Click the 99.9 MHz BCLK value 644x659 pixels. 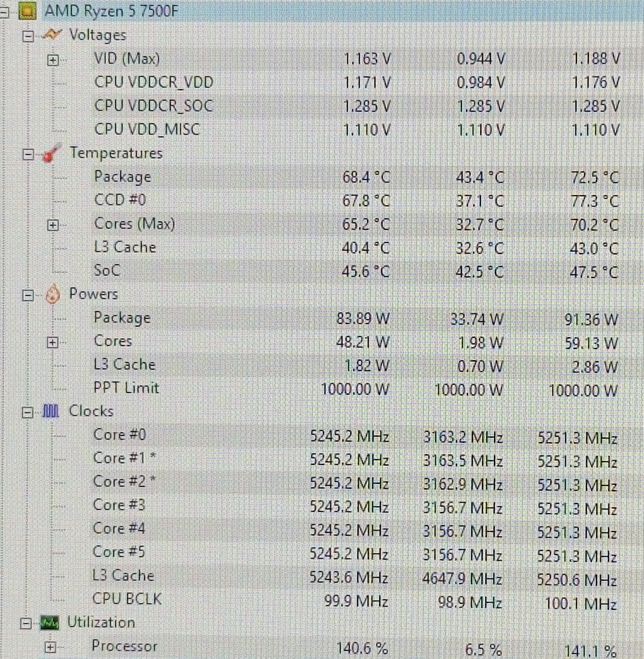356,601
